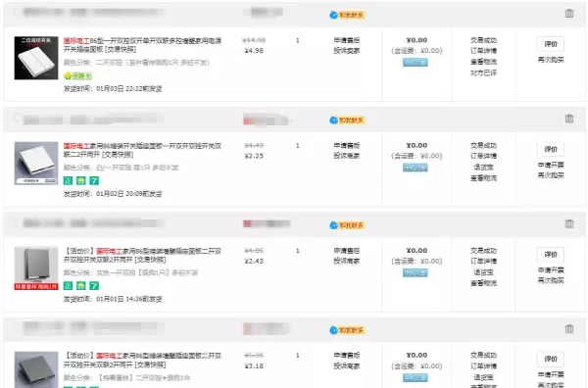This screenshot has width=588, height=388.
Task: Click 申请售后 on the ¥2.43 item
Action: [347, 250]
